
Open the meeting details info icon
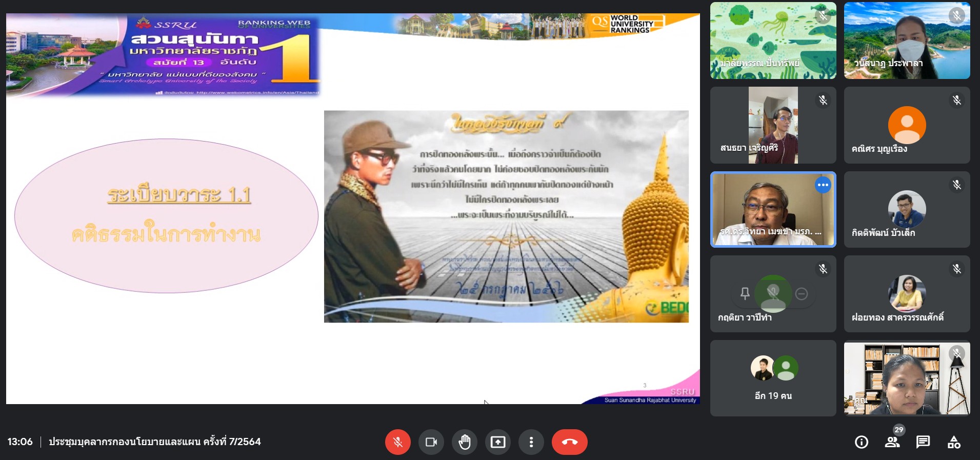(862, 442)
